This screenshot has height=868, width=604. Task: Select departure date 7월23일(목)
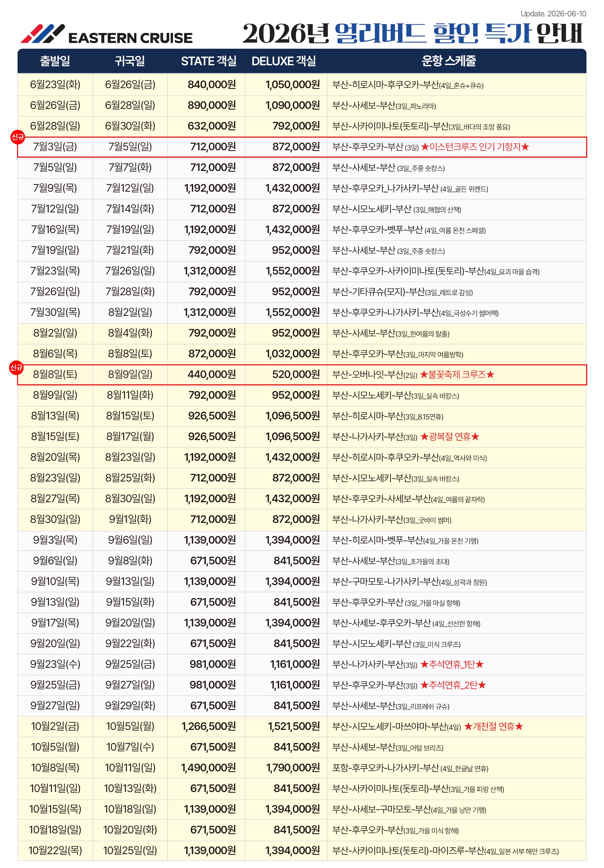click(55, 271)
